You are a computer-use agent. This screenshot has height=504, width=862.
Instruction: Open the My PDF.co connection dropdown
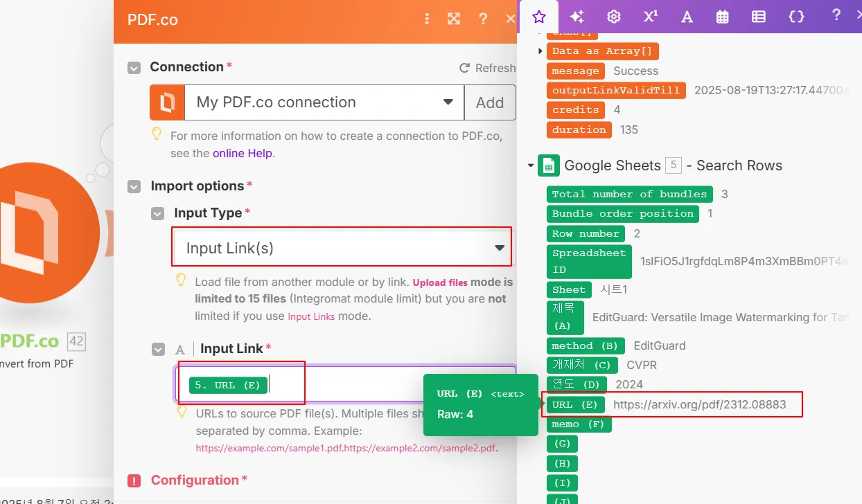tap(324, 102)
